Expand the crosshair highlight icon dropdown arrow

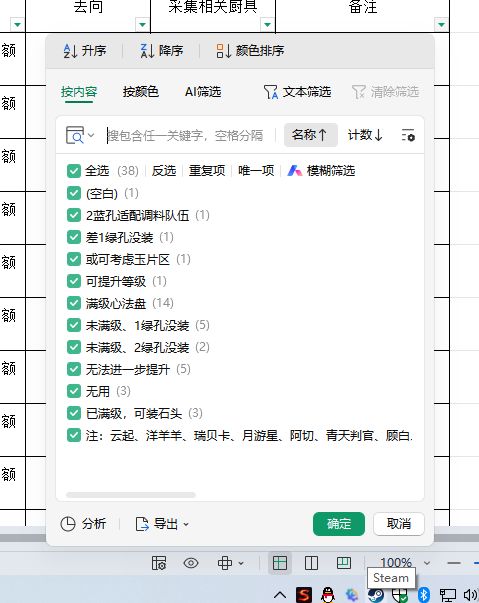(x=241, y=564)
